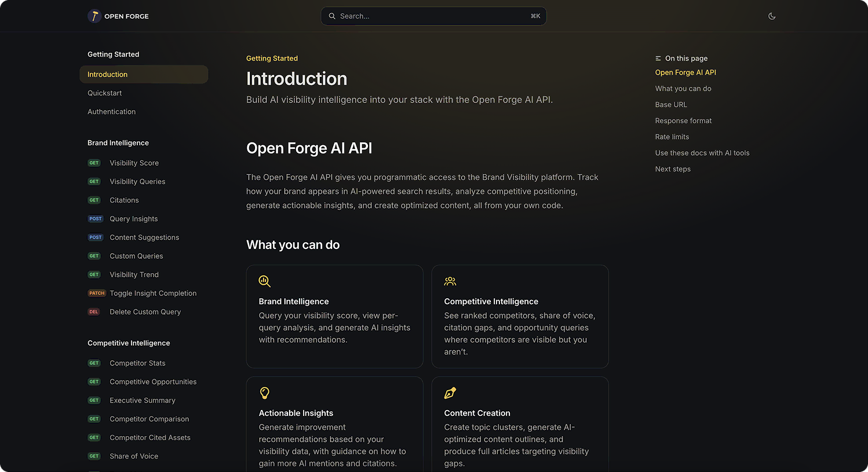This screenshot has width=868, height=472.
Task: Click the On this page list icon
Action: point(658,58)
